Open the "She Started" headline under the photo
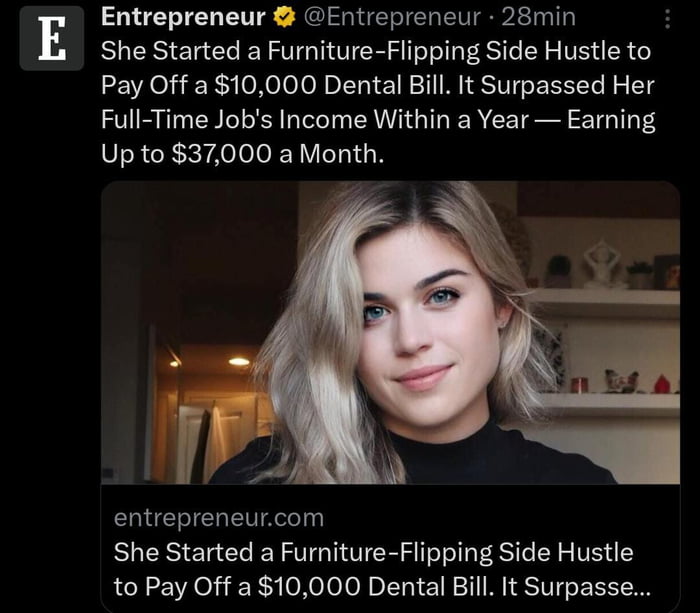 374,551
